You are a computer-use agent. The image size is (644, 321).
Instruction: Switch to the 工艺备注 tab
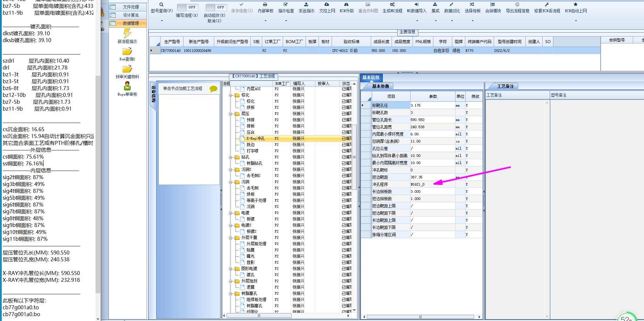[505, 86]
